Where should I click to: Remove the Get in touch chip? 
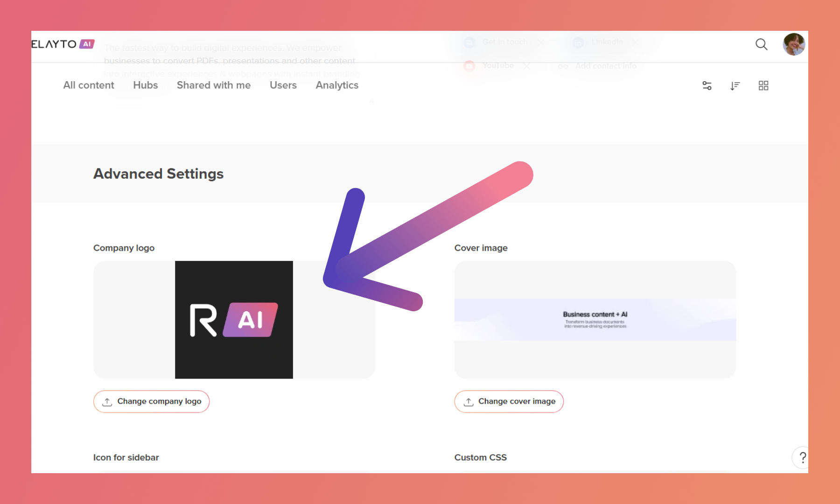coord(540,42)
